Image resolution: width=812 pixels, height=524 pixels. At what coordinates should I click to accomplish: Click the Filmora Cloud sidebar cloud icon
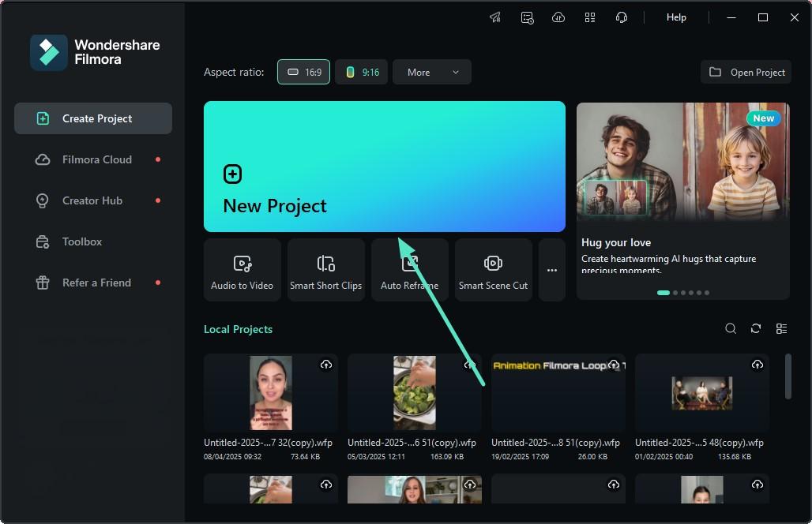43,159
